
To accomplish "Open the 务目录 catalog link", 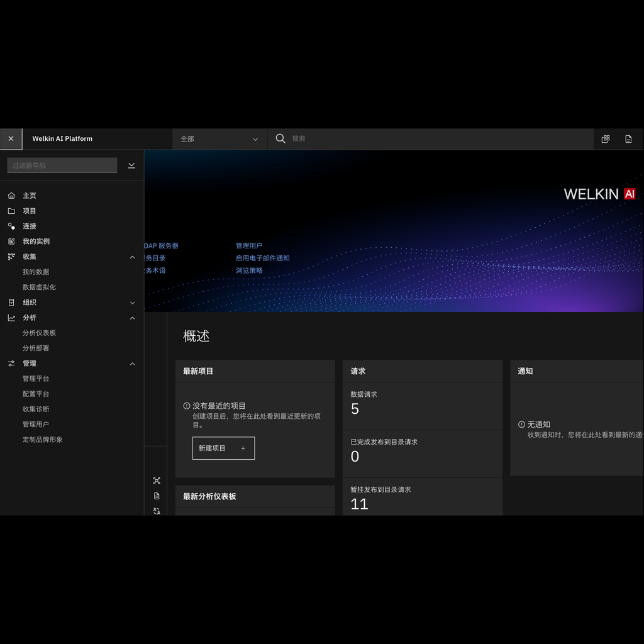I will pyautogui.click(x=155, y=258).
